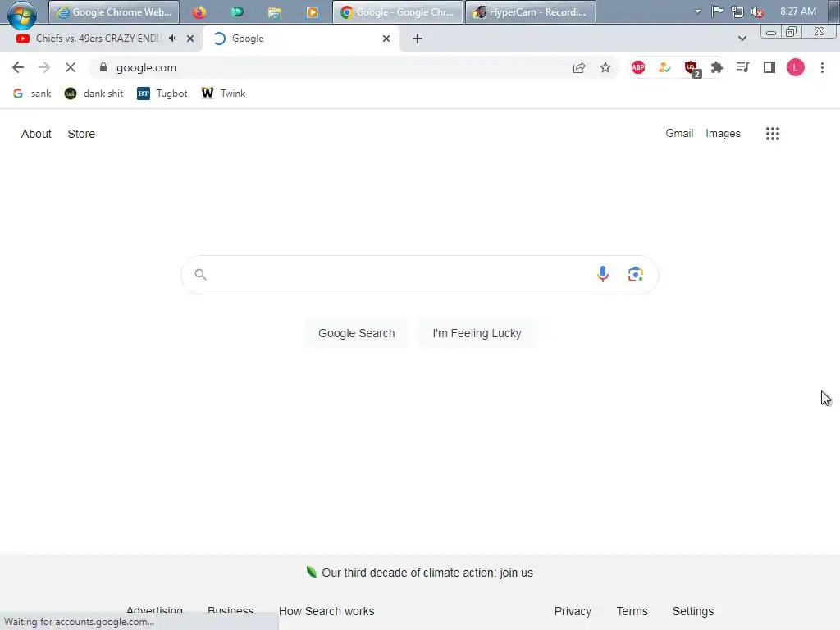Toggle the Chrome side panel
The height and width of the screenshot is (630, 840).
click(x=769, y=67)
